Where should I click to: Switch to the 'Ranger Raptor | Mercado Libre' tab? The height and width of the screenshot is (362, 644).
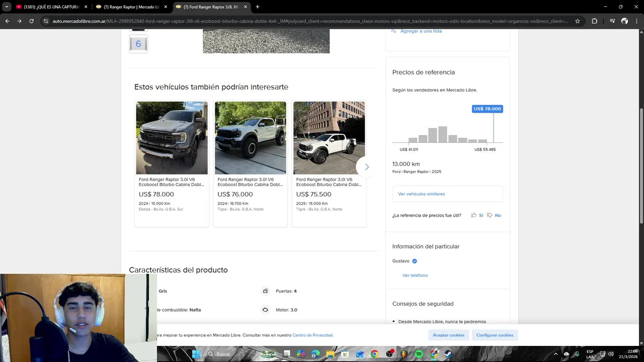click(x=131, y=7)
